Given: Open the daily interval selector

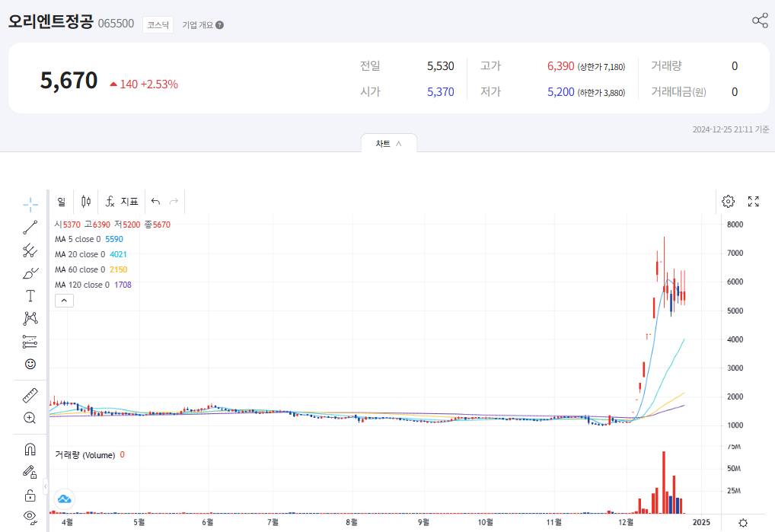Looking at the screenshot, I should click(x=62, y=202).
